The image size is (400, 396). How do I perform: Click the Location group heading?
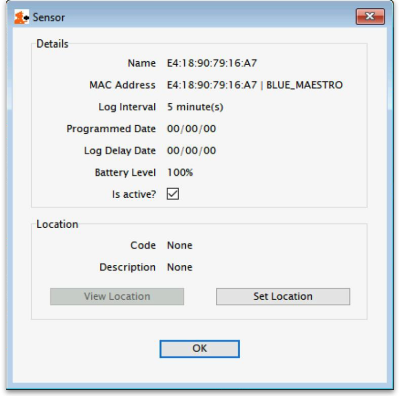pos(57,224)
